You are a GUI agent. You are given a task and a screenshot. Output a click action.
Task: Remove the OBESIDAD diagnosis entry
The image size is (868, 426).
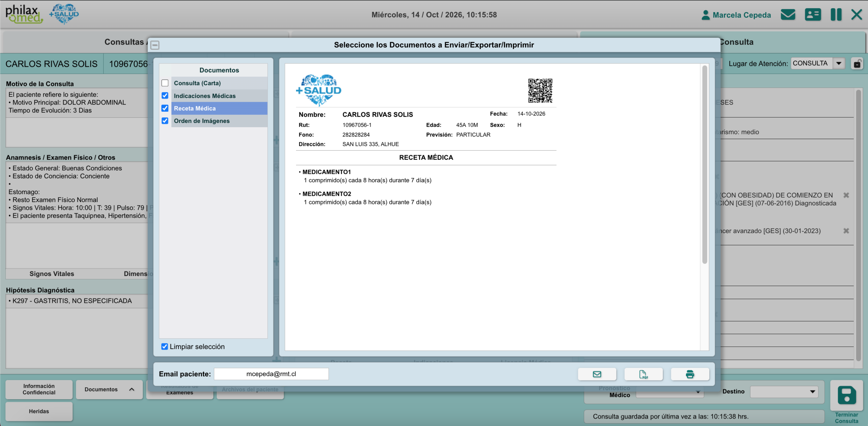(x=846, y=195)
